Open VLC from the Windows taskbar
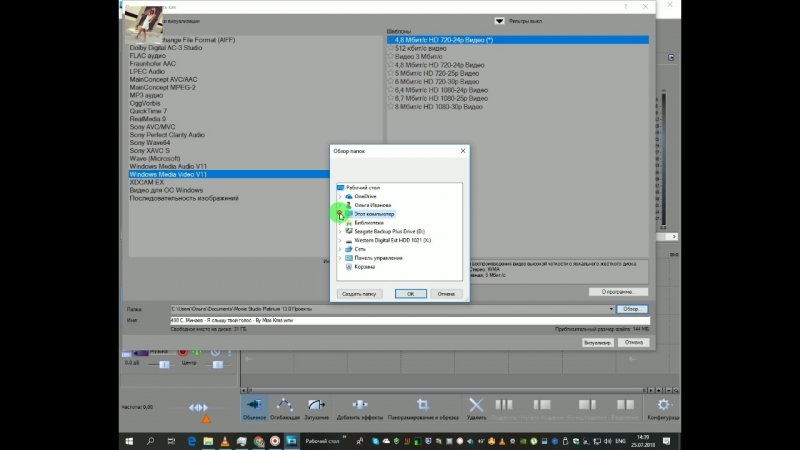The height and width of the screenshot is (450, 800). pyautogui.click(x=225, y=440)
